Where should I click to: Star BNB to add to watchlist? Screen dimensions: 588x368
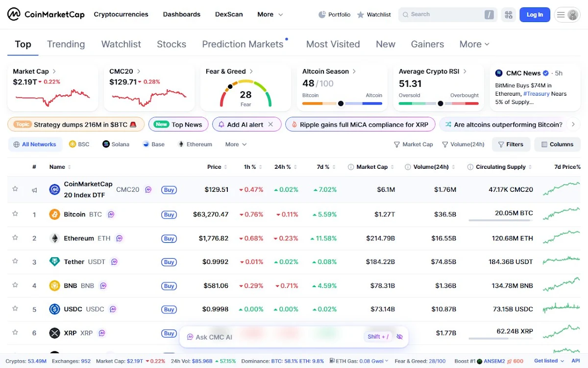[x=15, y=285]
